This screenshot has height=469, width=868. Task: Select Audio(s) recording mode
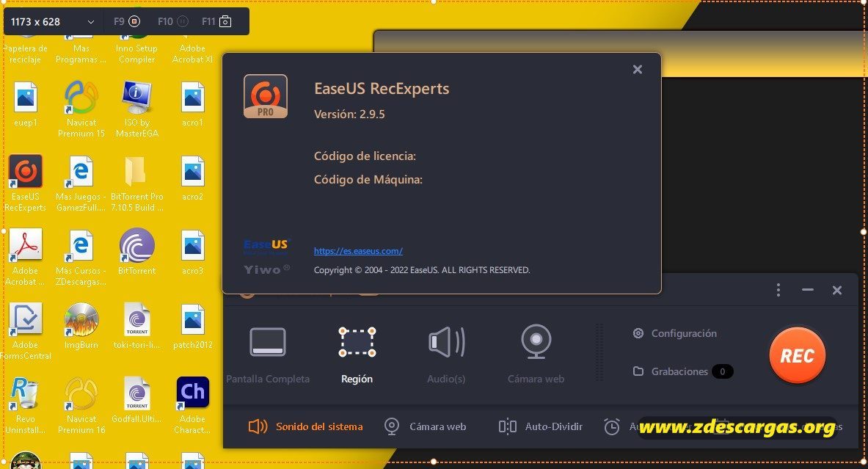point(446,355)
